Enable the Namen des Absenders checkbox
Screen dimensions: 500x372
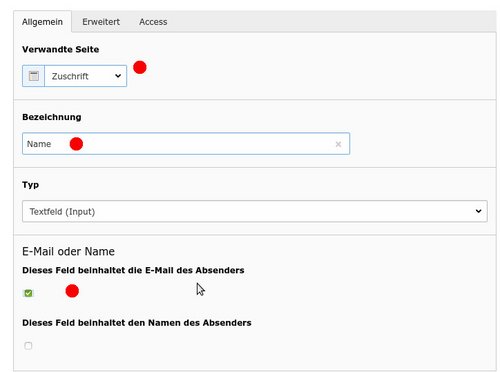tap(28, 346)
